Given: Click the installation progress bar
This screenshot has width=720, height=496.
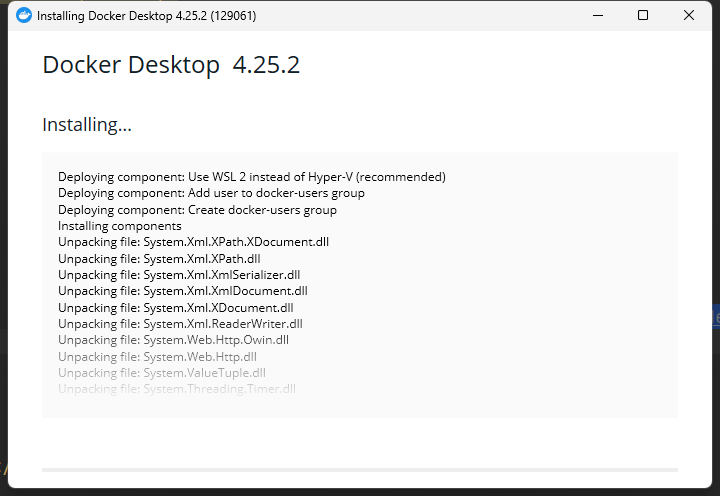Looking at the screenshot, I should click(360, 470).
